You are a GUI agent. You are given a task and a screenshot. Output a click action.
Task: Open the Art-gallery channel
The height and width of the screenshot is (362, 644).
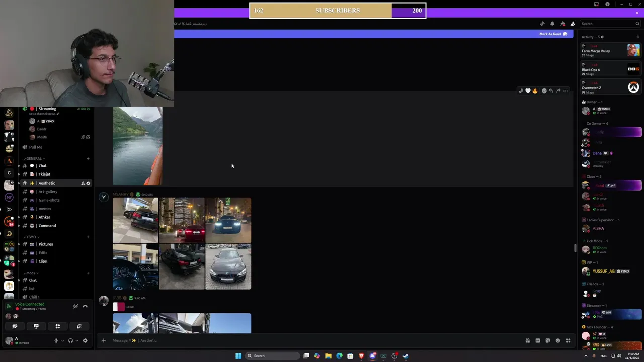click(54, 192)
